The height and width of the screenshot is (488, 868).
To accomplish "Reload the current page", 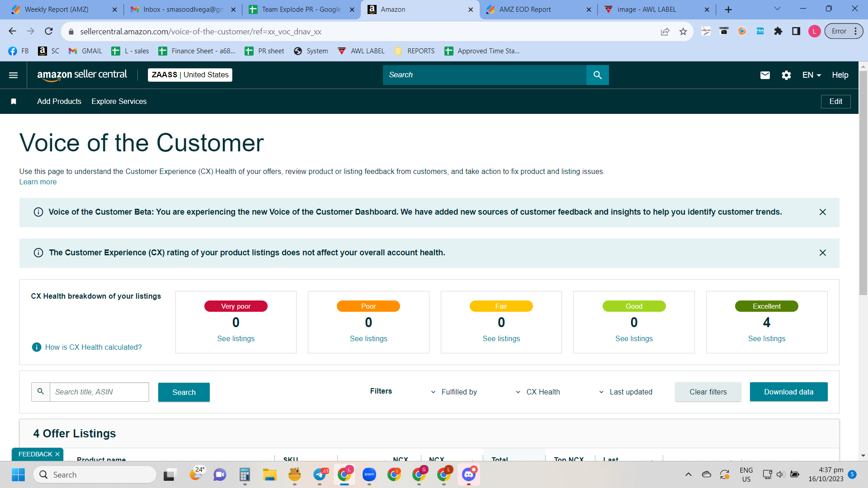I will pos(49,31).
